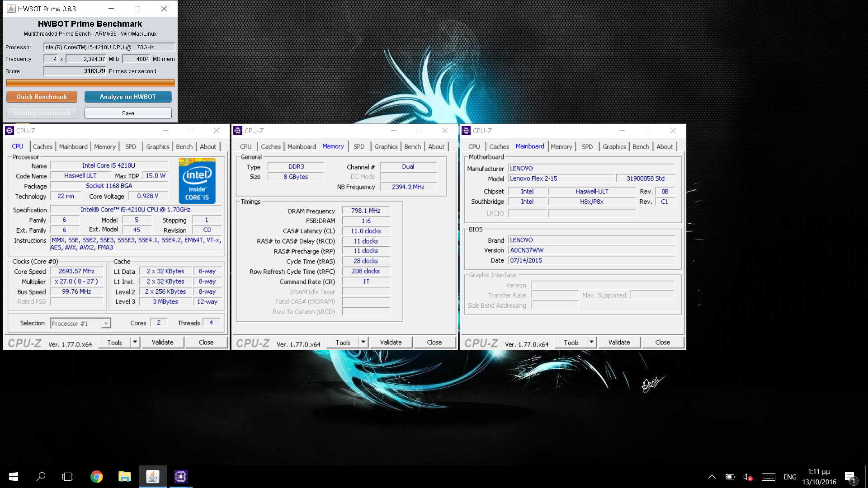Click the Core Speed value 2693.57 MHz
The height and width of the screenshot is (488, 868).
tap(76, 271)
